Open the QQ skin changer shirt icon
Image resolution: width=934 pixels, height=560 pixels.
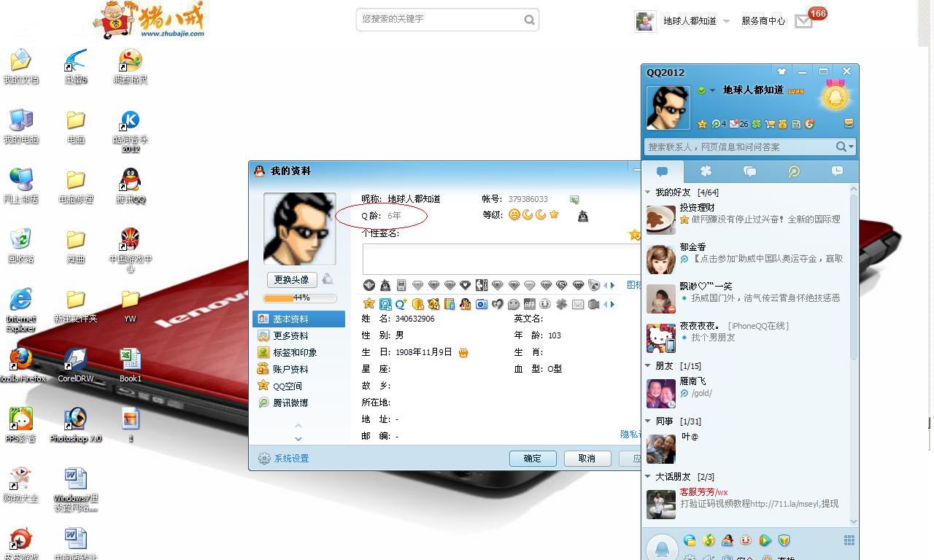[781, 71]
